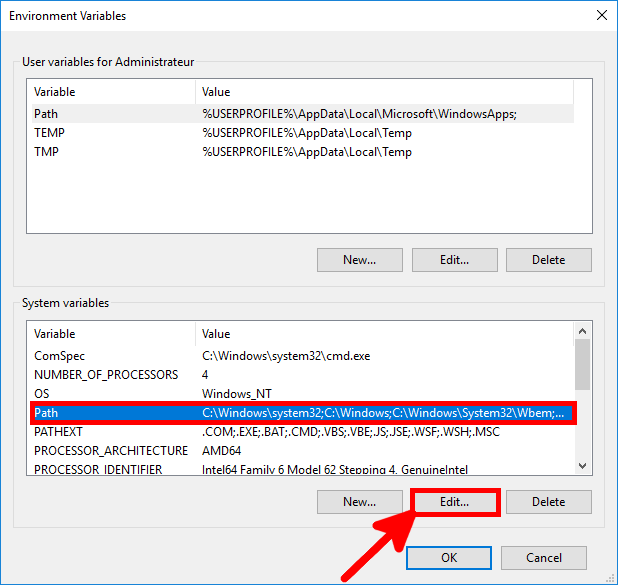Select system Path variable row
Screen dimensions: 618x585
[x=302, y=413]
